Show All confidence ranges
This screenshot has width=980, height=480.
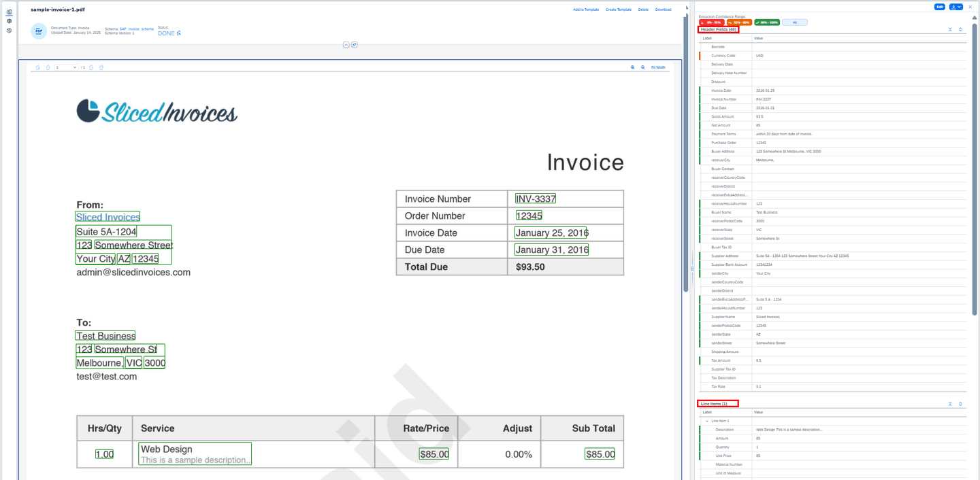point(795,22)
